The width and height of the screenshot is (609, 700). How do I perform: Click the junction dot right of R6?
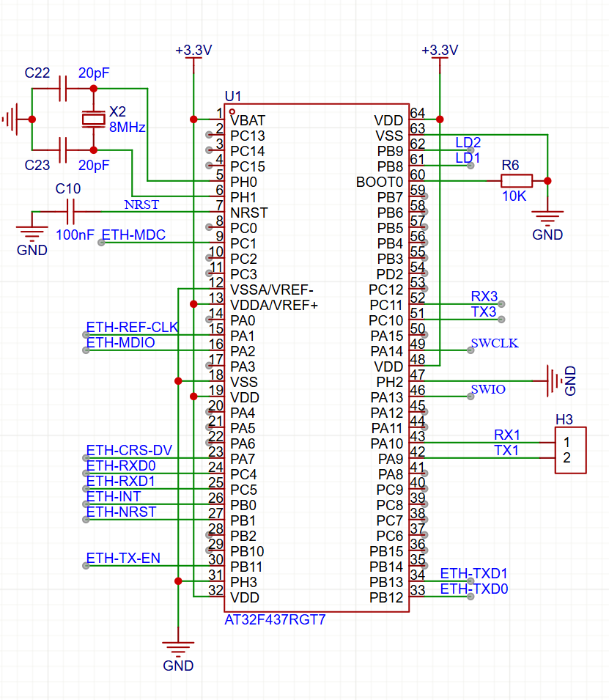coord(547,181)
